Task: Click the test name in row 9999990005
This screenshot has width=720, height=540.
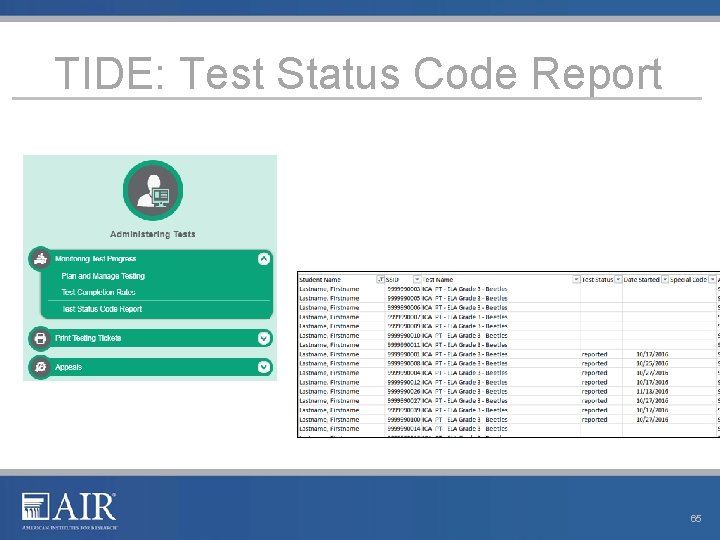Action: point(465,298)
